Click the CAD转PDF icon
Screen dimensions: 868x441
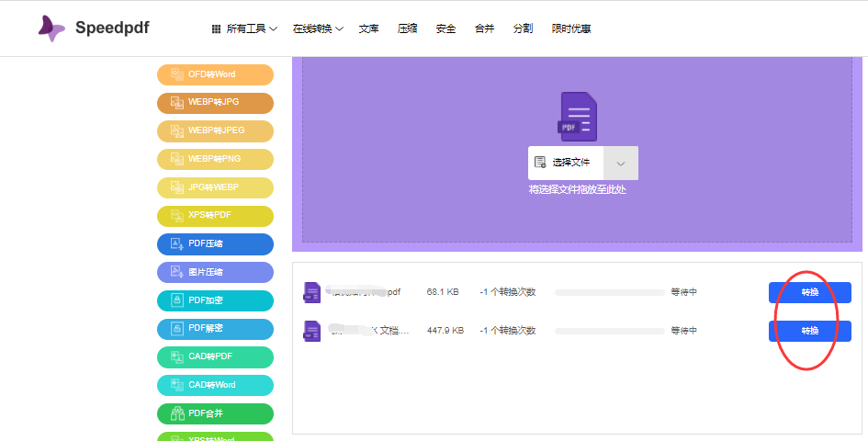(x=176, y=356)
